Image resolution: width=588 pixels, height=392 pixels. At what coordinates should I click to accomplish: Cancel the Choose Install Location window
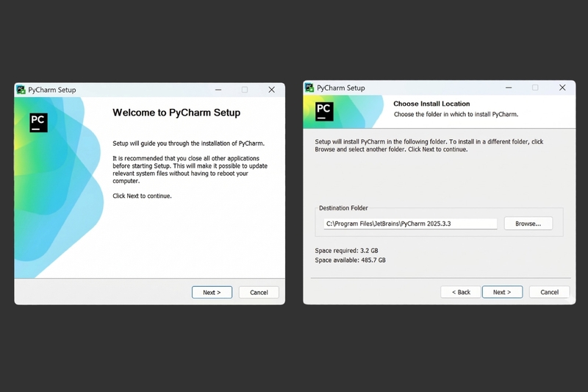549,292
